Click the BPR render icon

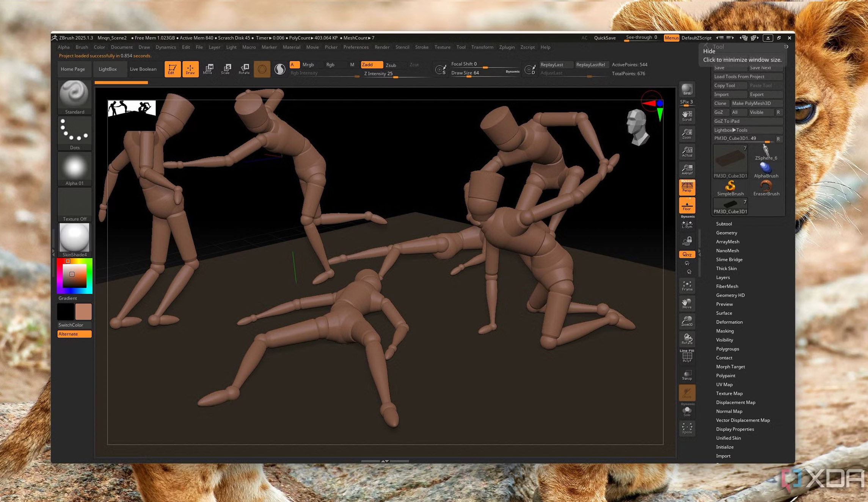[x=687, y=89]
